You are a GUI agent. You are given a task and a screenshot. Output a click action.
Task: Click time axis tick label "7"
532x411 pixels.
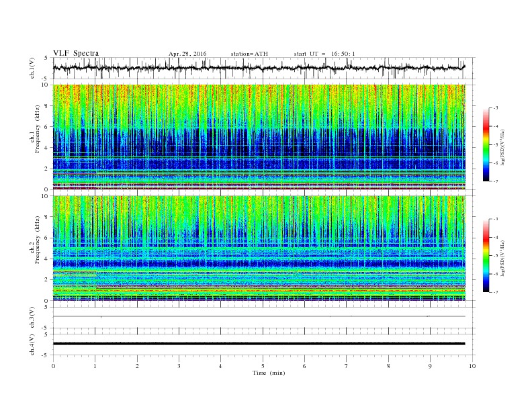pyautogui.click(x=347, y=366)
